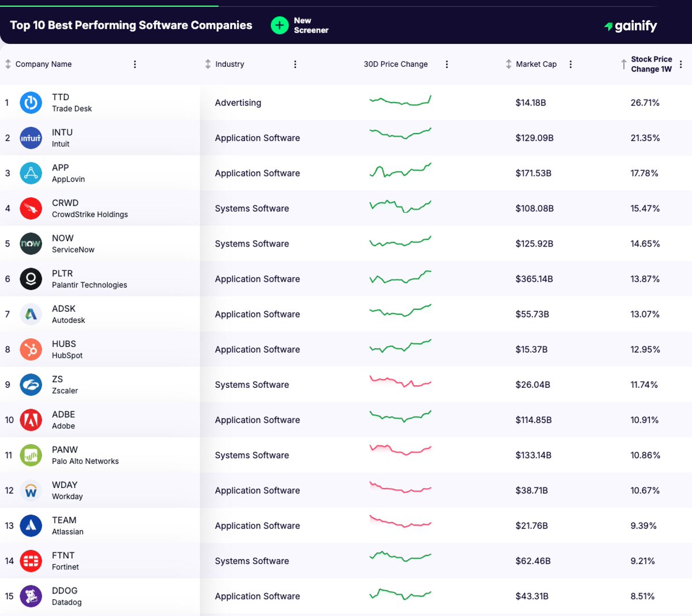The width and height of the screenshot is (692, 616).
Task: Click ServiceNow's Systems Software cell
Action: click(x=252, y=244)
